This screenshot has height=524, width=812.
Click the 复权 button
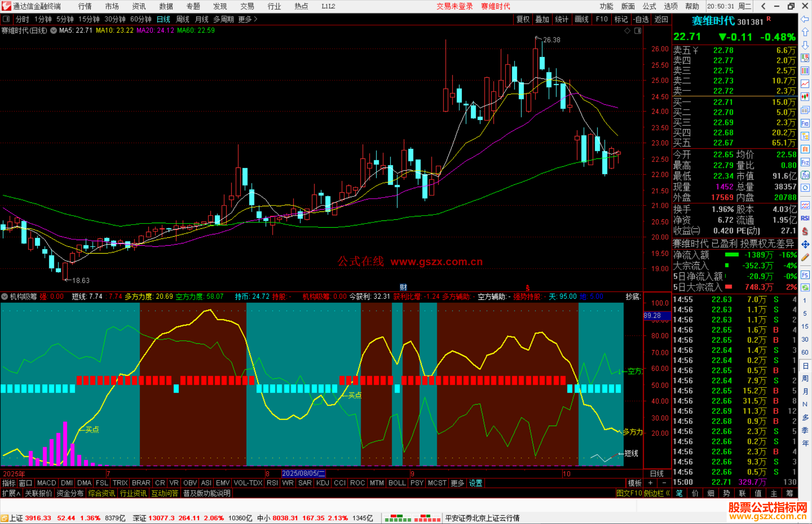pos(523,19)
